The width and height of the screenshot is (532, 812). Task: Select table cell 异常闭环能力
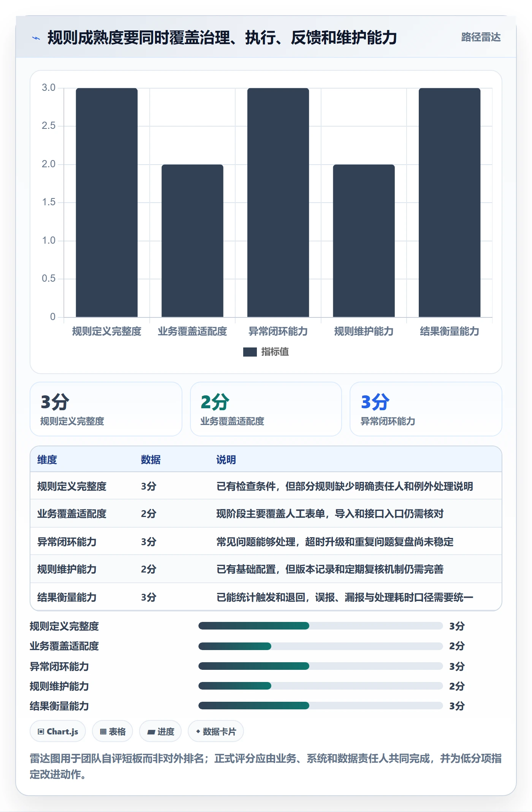click(x=67, y=542)
